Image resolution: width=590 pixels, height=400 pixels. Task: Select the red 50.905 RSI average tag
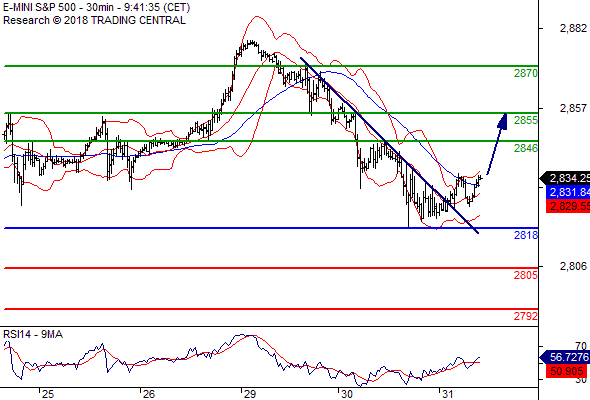pyautogui.click(x=566, y=371)
